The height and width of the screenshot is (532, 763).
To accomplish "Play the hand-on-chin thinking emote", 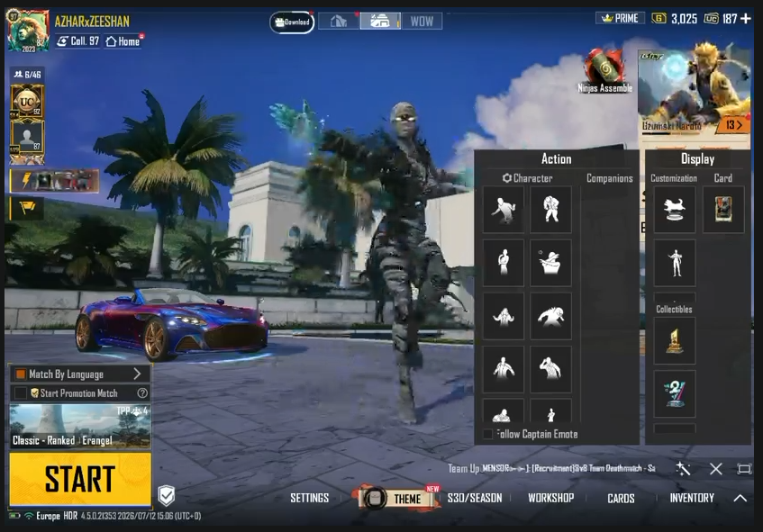I will click(x=504, y=263).
